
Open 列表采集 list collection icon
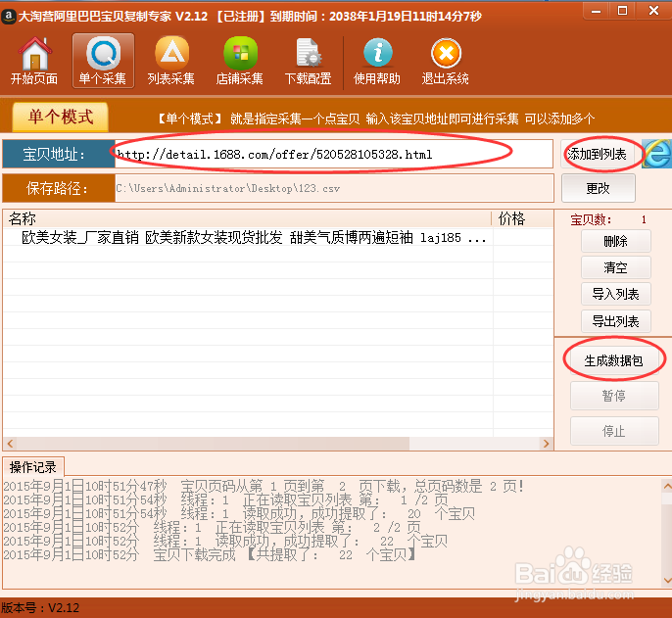(x=171, y=61)
